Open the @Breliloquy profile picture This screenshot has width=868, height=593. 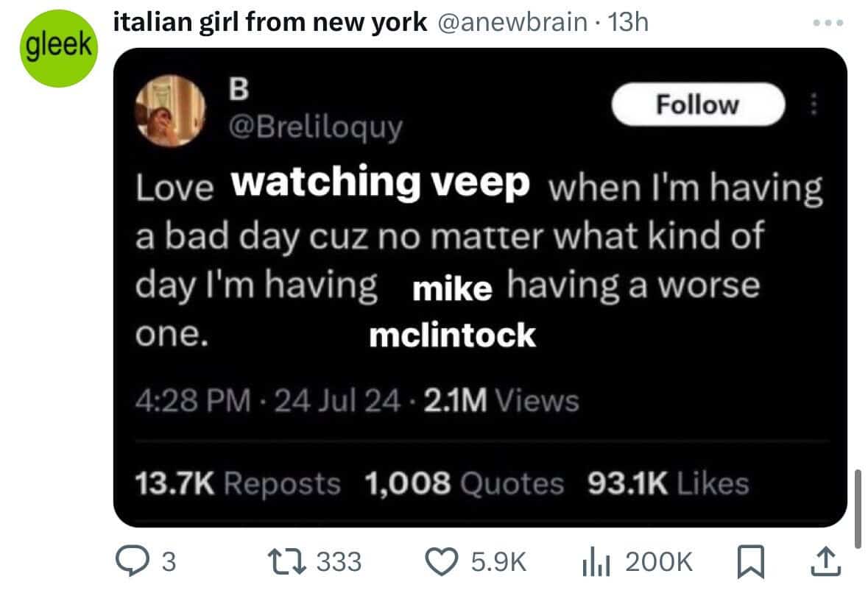(x=171, y=111)
